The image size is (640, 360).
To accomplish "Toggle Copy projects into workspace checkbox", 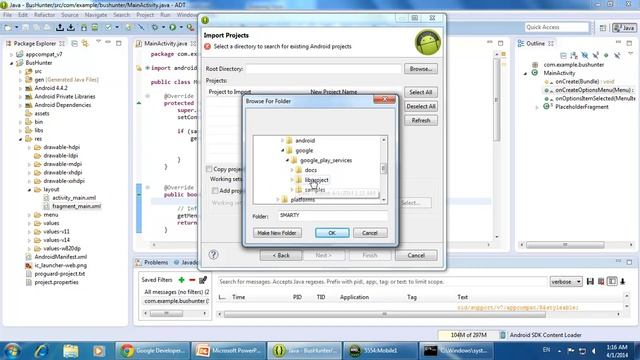I will (x=209, y=169).
